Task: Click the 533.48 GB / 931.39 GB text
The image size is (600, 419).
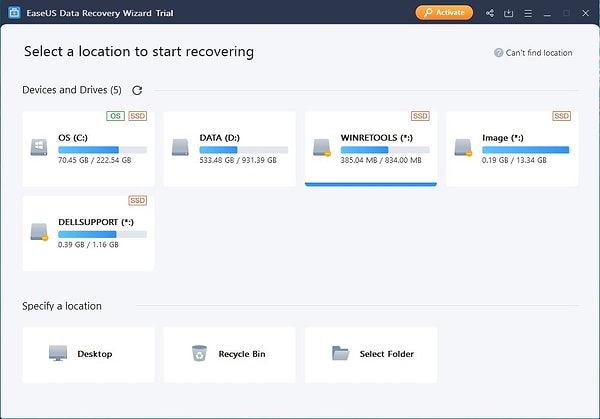Action: click(238, 160)
